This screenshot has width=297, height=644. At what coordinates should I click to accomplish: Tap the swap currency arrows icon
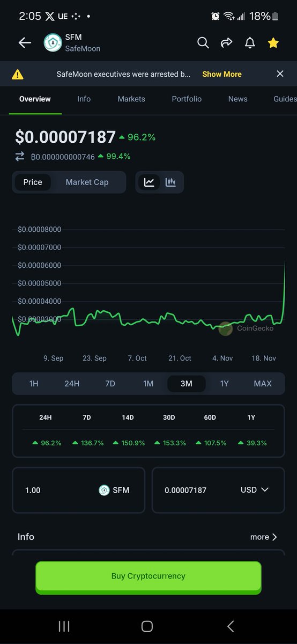click(20, 156)
